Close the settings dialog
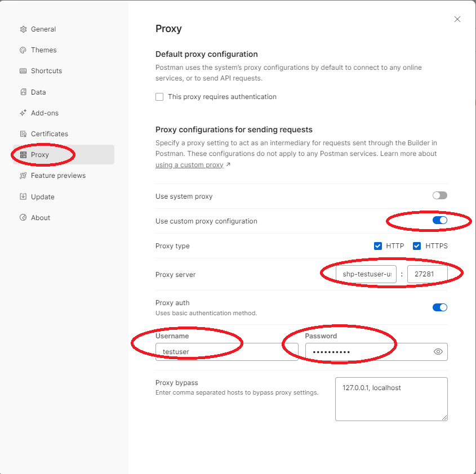This screenshot has height=474, width=476. coord(457,19)
